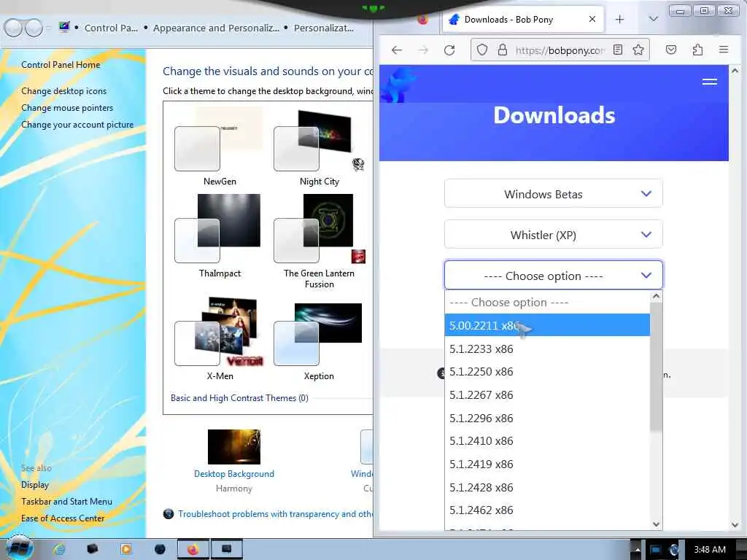Click the Bob Pony site logo
Viewport: 747px width, 560px height.
click(399, 85)
